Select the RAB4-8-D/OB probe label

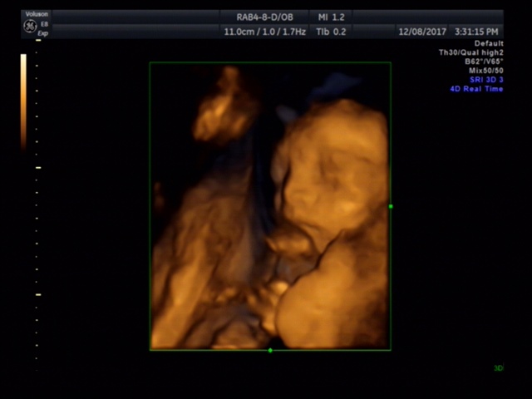pyautogui.click(x=263, y=17)
